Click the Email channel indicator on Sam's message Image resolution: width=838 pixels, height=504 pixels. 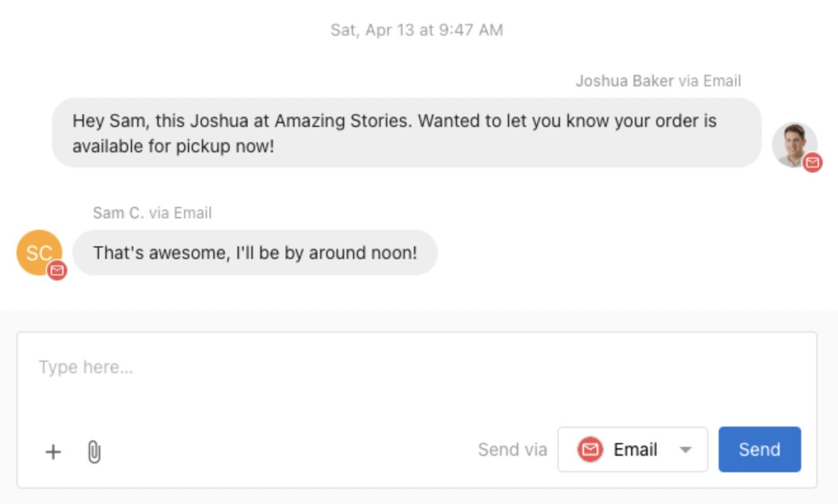pos(58,272)
